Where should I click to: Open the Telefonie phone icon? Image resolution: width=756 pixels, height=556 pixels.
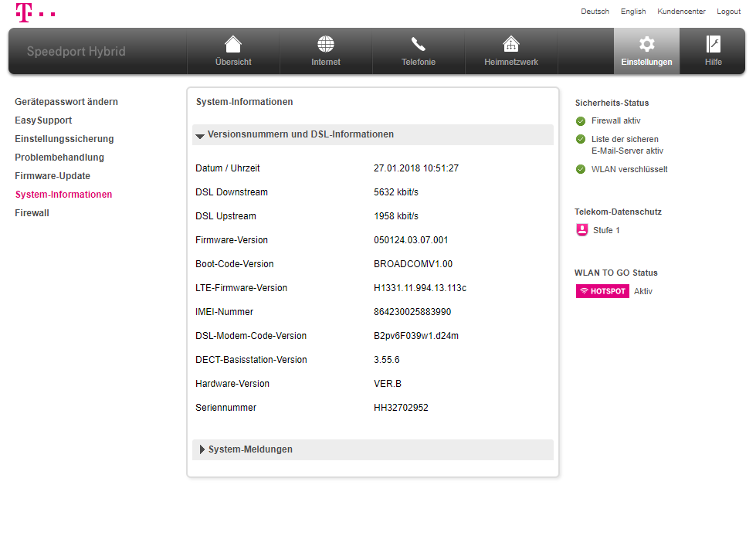pos(418,44)
